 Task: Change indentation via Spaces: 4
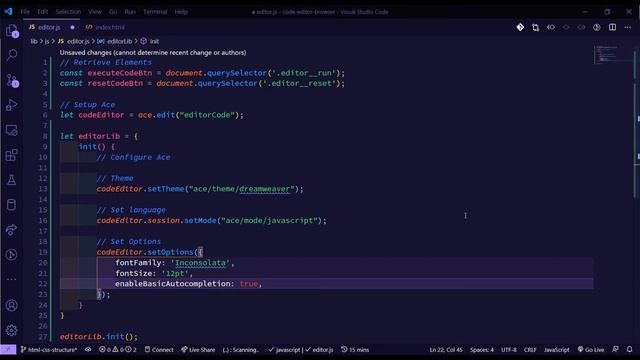[482, 349]
